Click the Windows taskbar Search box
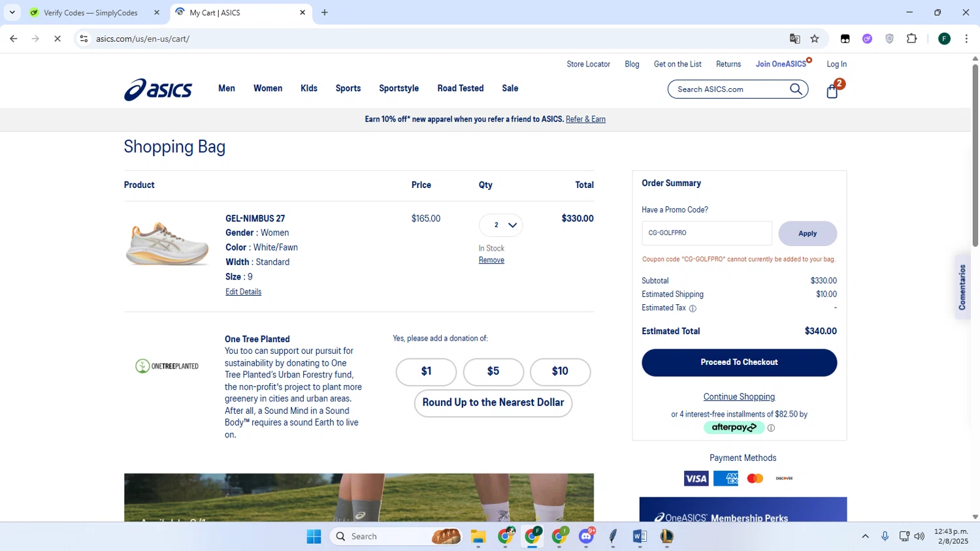The height and width of the screenshot is (551, 980). pos(397,537)
